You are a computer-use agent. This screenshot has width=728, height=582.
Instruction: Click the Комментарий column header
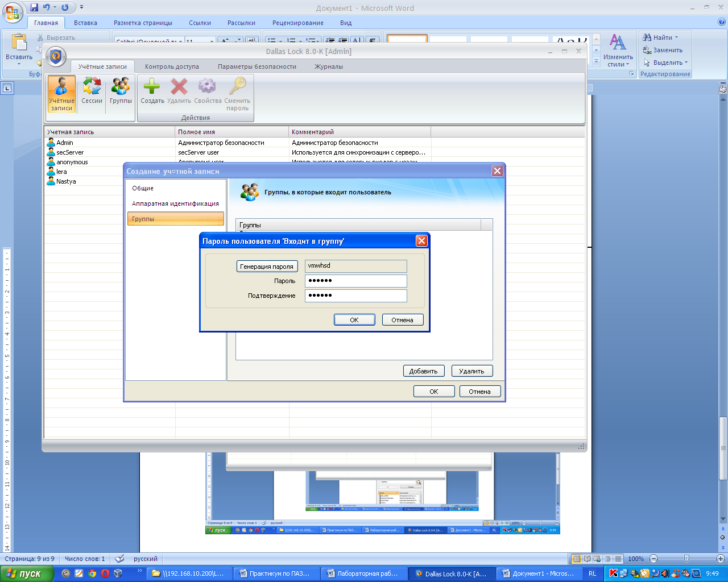(360, 132)
